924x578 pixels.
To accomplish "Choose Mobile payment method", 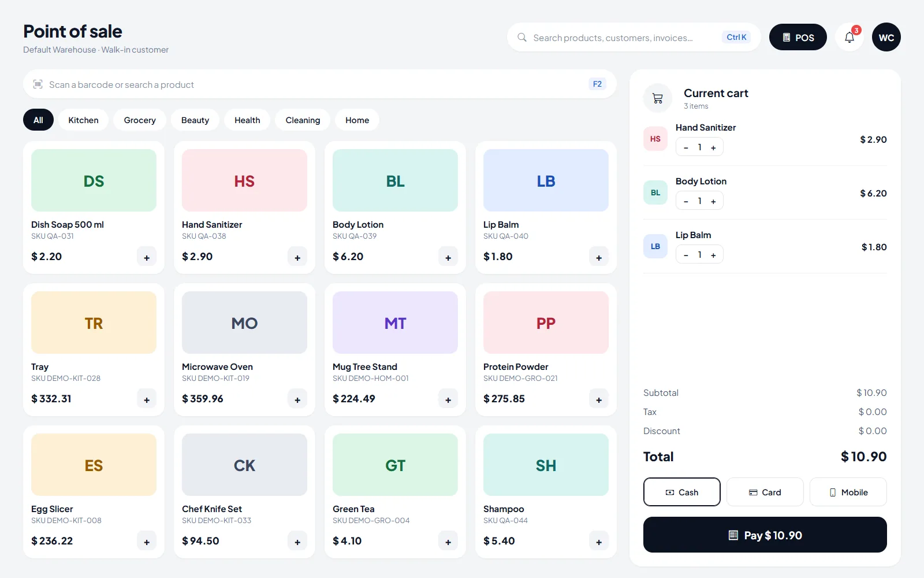I will point(848,492).
